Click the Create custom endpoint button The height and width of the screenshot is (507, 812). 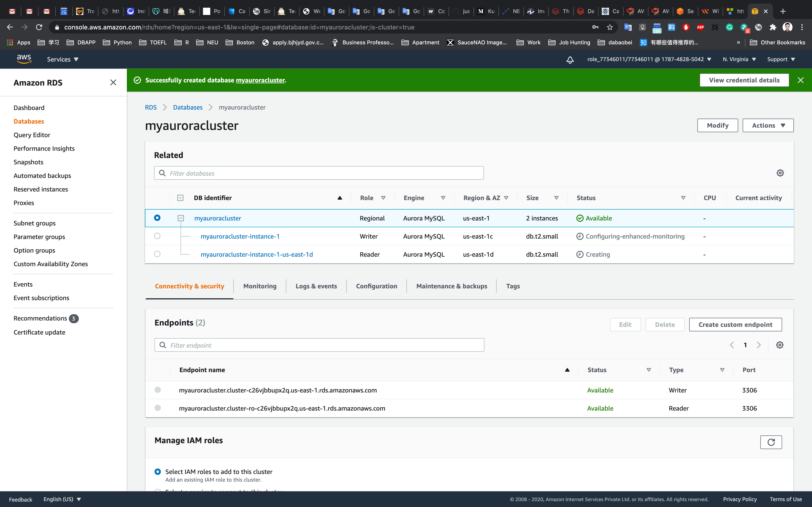[735, 325]
